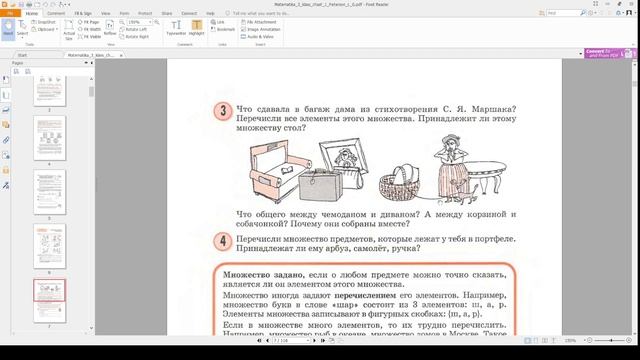Click the Find search magnifier icon
Screen dimensions: 640x360
(583, 13)
